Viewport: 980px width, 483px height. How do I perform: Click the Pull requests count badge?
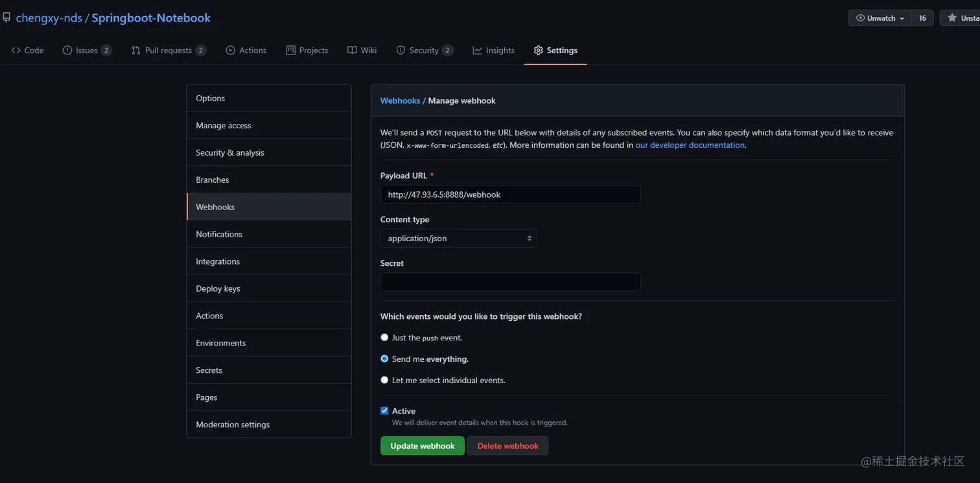[x=201, y=51]
